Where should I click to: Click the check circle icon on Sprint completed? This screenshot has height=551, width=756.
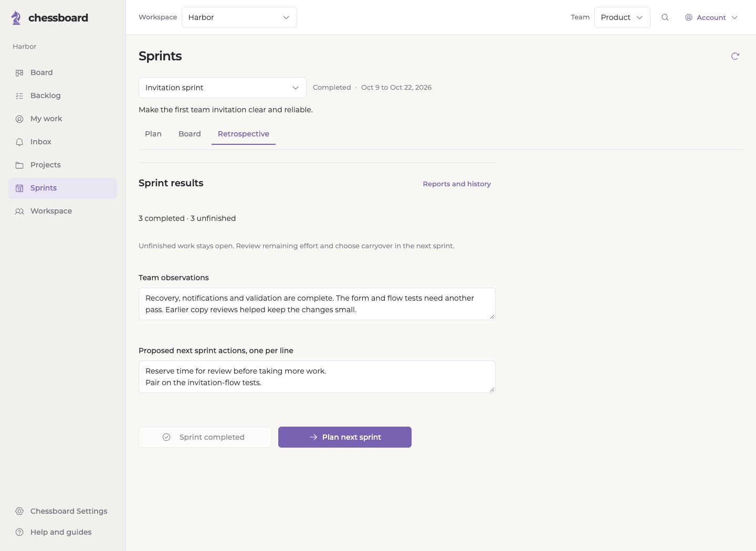click(x=166, y=437)
